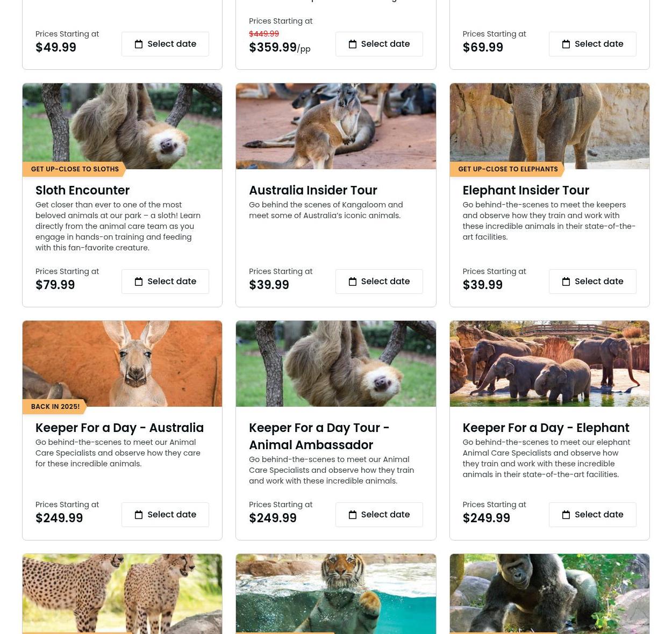Open Keeper For a Day Tour - Animal Ambassador title
The height and width of the screenshot is (634, 672).
(319, 436)
